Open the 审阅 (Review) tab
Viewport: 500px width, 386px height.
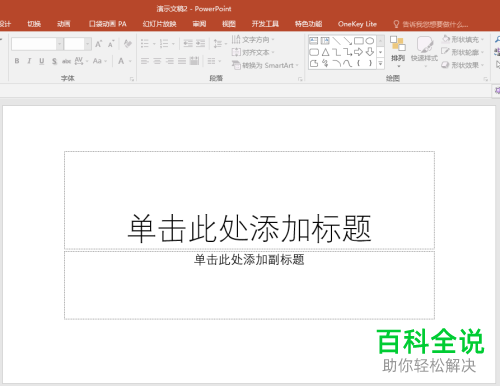point(199,24)
